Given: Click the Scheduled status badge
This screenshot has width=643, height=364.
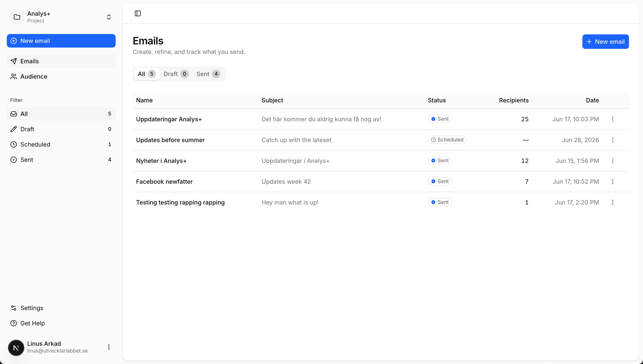Looking at the screenshot, I should click(x=447, y=140).
